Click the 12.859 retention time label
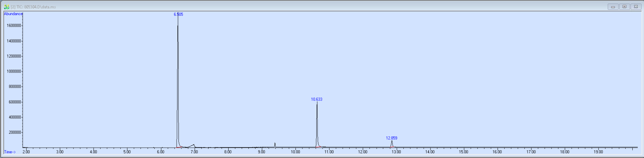644x158 pixels. point(392,138)
